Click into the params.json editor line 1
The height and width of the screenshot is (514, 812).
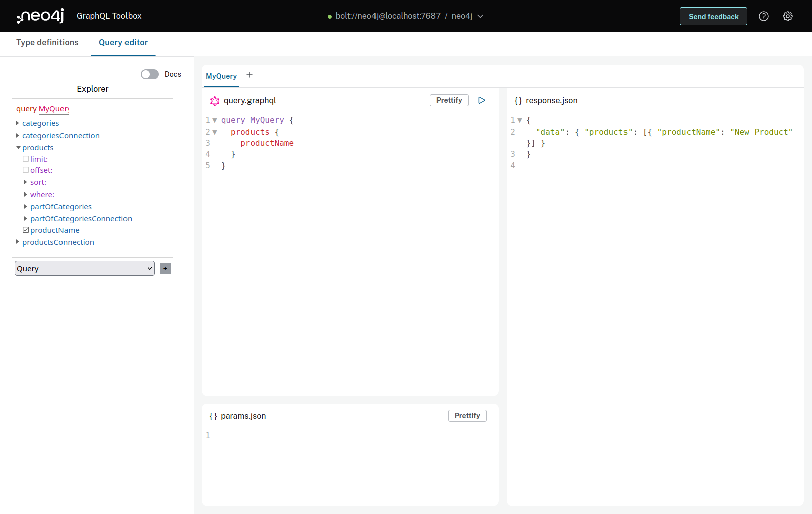pos(358,435)
